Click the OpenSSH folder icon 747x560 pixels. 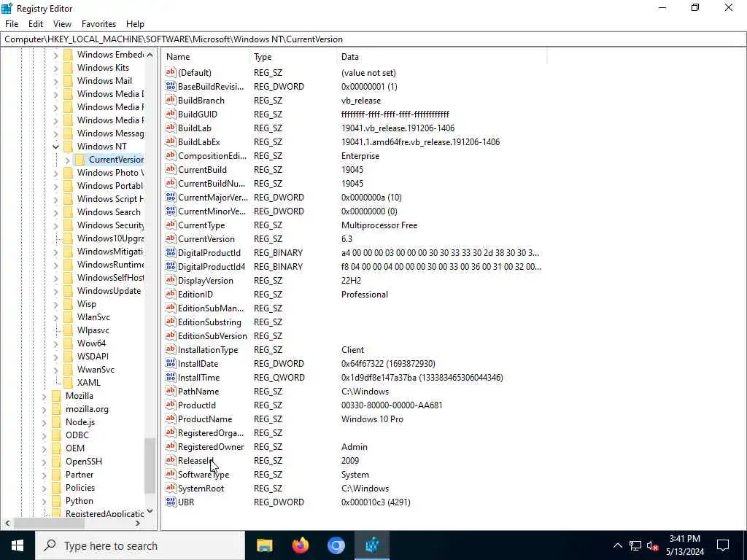click(x=57, y=462)
